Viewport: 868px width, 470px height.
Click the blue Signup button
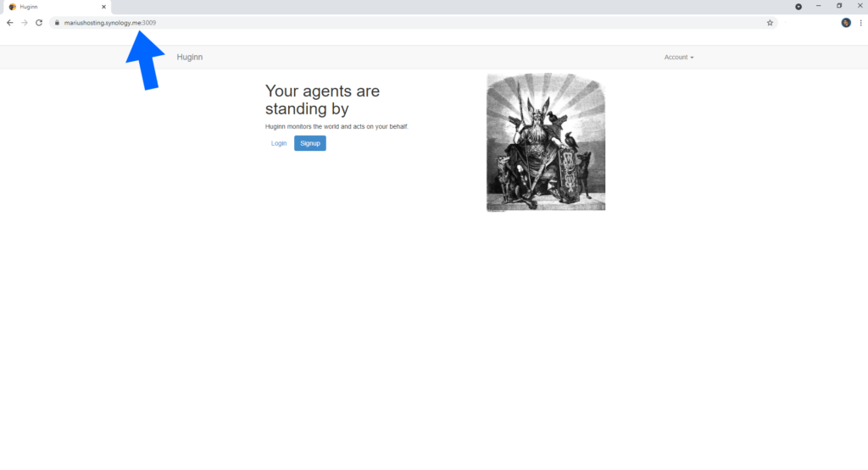pyautogui.click(x=310, y=143)
